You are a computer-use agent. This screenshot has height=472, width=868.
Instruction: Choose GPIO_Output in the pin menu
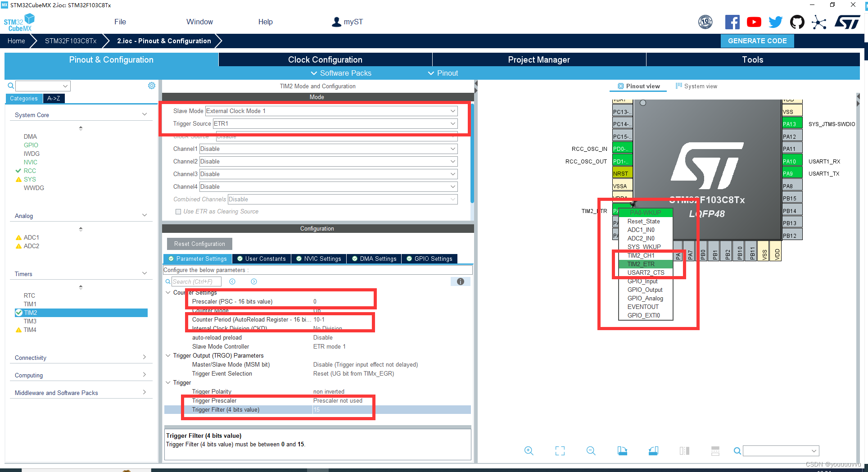646,290
